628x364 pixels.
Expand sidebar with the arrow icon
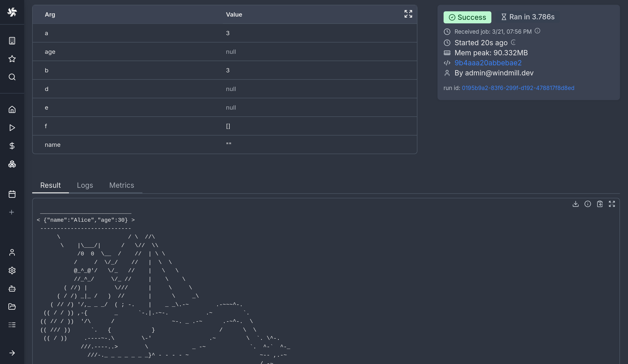coord(12,353)
